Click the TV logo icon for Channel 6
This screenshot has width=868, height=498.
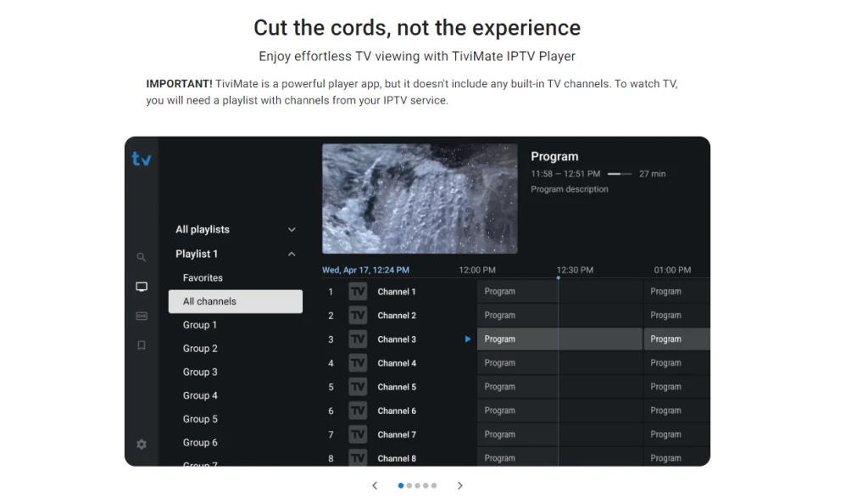[358, 411]
